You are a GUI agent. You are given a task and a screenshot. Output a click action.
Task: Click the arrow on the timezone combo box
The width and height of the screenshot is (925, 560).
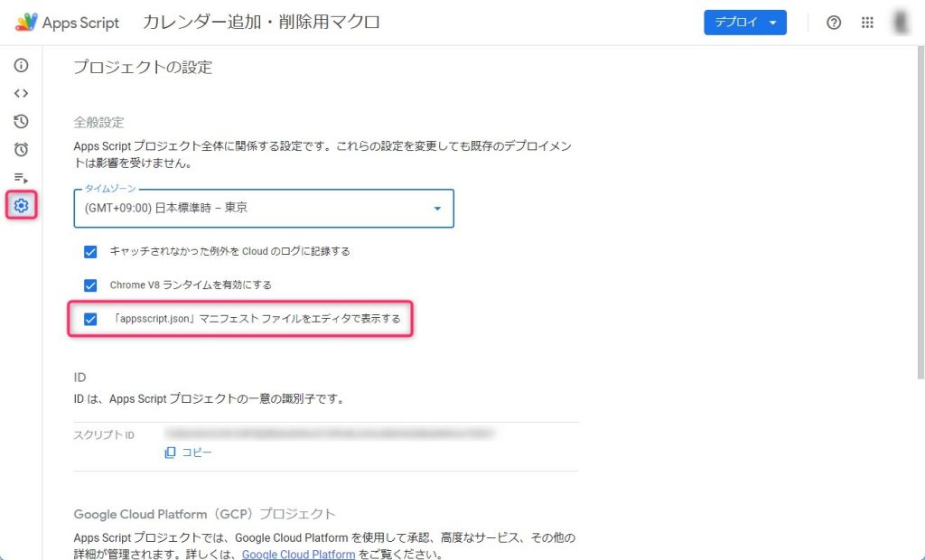[x=437, y=209]
